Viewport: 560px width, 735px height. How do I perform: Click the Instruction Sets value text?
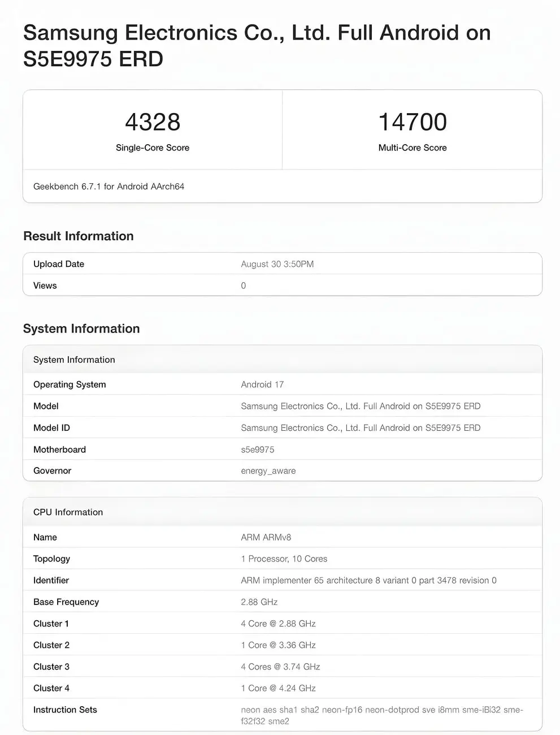(x=382, y=715)
